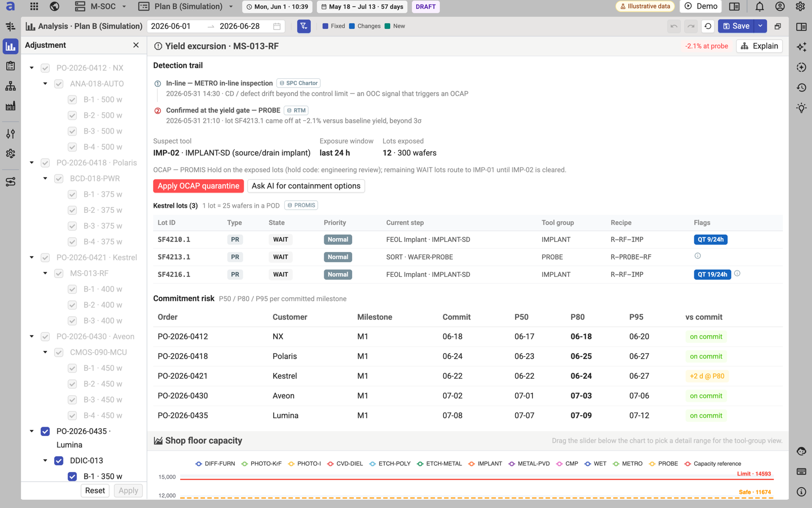Undo the last change

674,26
